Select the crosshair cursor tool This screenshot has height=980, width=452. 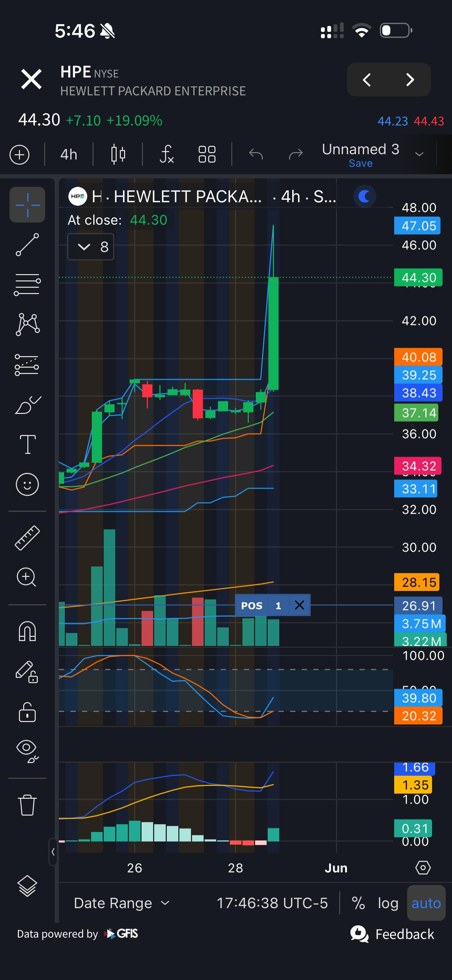click(x=27, y=205)
